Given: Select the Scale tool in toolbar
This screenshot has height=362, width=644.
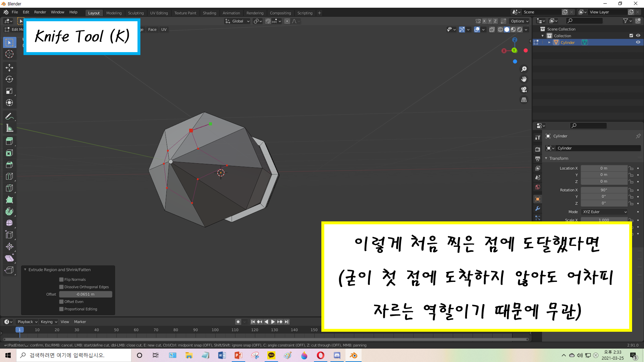Looking at the screenshot, I should tap(9, 91).
